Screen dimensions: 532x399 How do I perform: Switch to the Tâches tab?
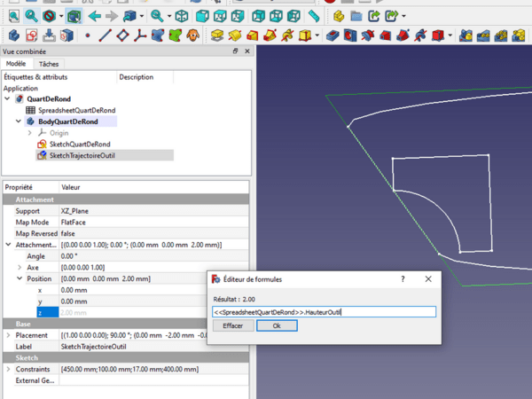[49, 64]
